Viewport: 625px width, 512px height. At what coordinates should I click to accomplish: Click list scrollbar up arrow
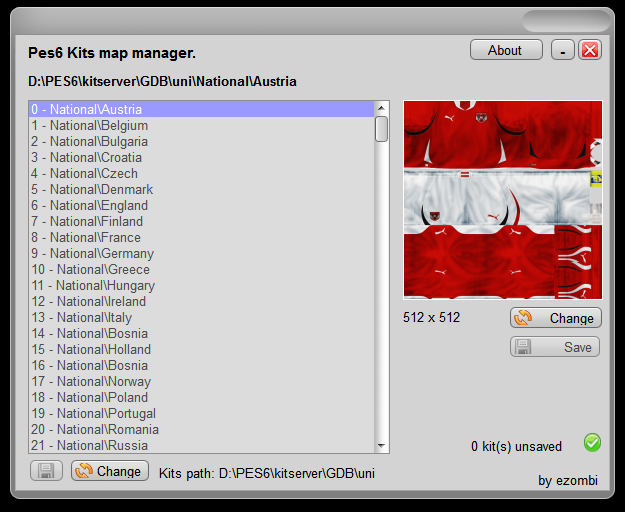[x=381, y=108]
